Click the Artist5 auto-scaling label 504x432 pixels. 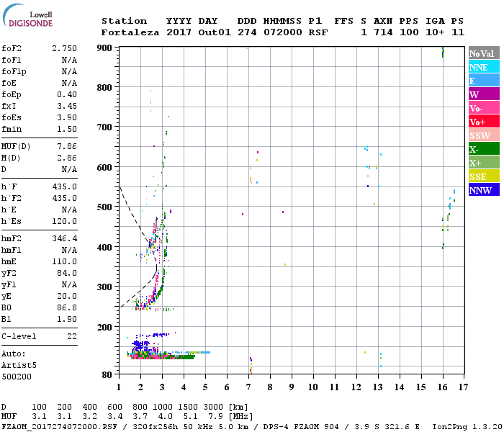pyautogui.click(x=19, y=366)
